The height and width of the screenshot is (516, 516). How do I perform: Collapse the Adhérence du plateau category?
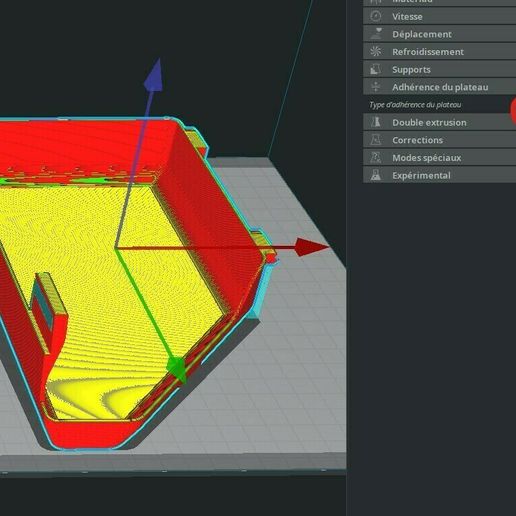(x=439, y=87)
